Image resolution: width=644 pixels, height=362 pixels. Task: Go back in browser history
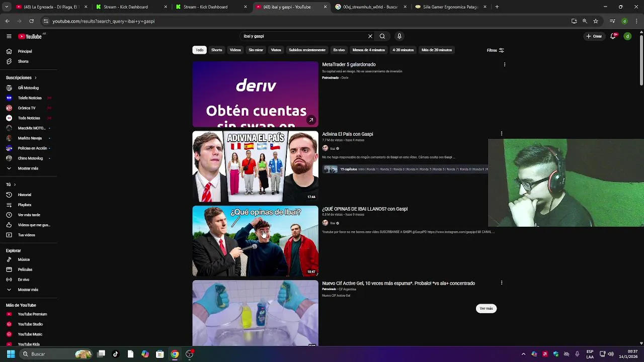(x=7, y=21)
